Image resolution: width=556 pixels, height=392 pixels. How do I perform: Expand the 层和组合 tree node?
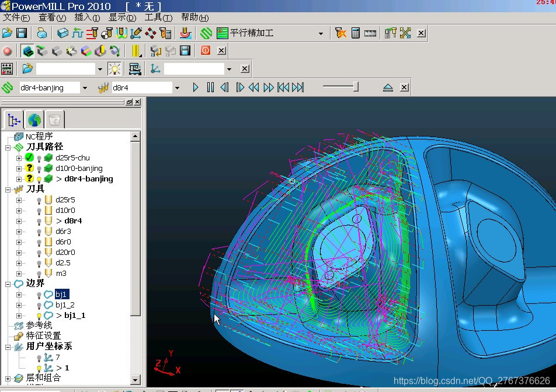coord(8,379)
